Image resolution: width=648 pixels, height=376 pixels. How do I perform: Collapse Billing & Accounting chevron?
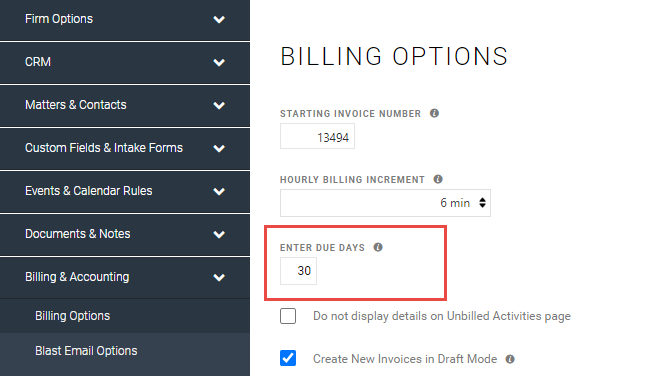coord(219,277)
